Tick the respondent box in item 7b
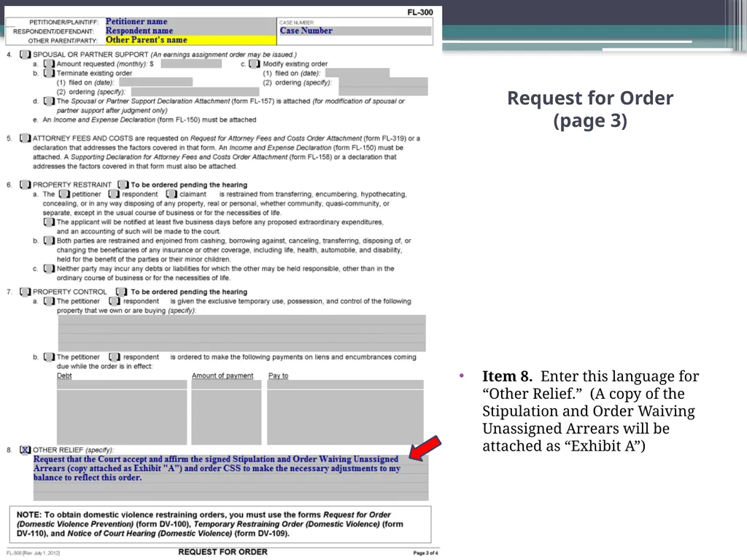Screen dimensions: 747x560 (x=115, y=357)
